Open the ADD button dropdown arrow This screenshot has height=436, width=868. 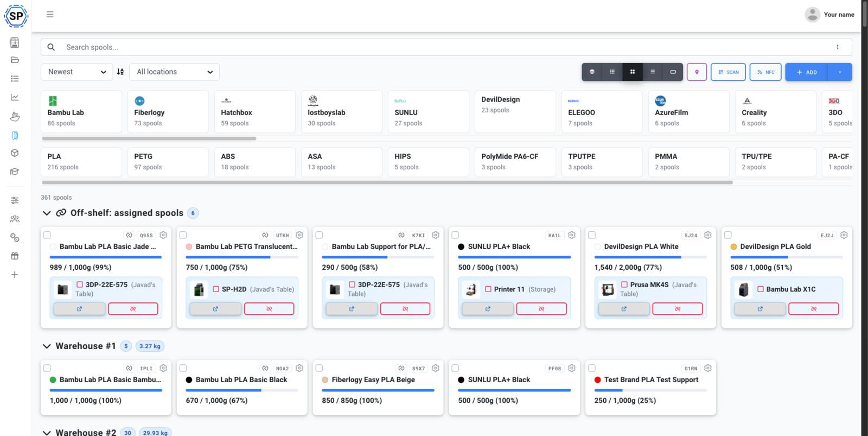tap(840, 72)
